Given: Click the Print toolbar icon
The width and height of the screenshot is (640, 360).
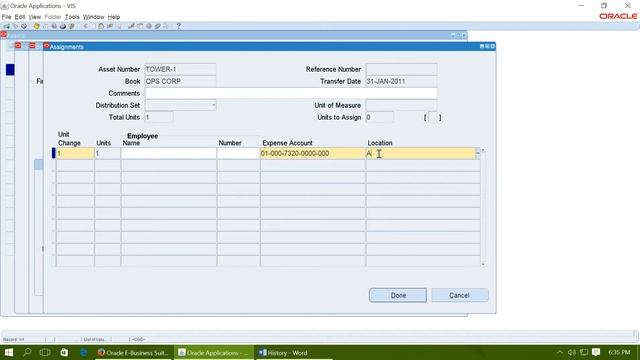Looking at the screenshot, I should (63, 26).
